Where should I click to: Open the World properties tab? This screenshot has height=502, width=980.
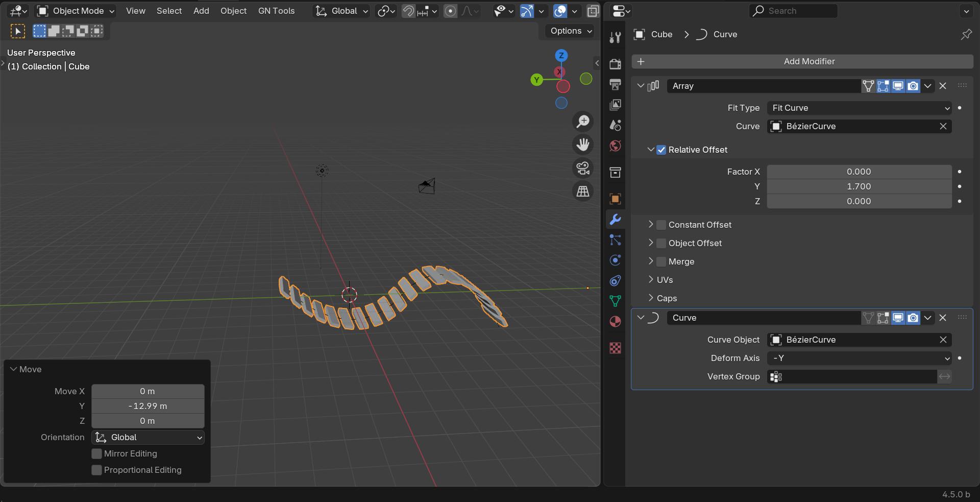pyautogui.click(x=615, y=146)
